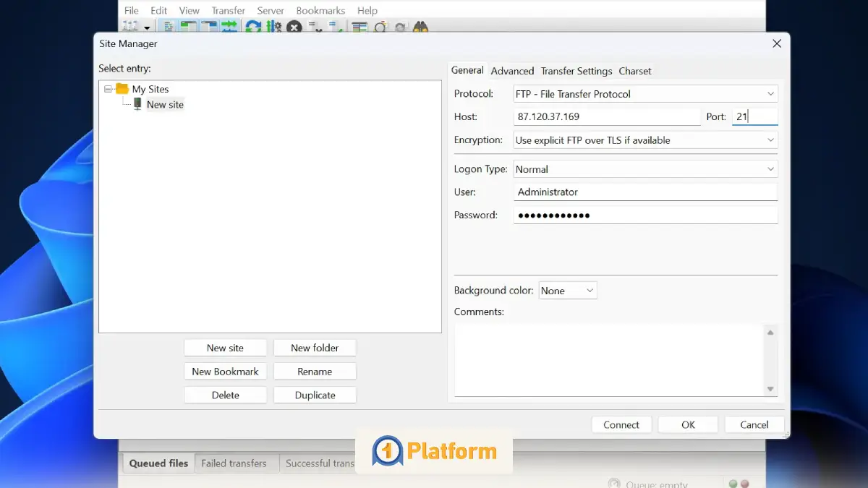Viewport: 868px width, 488px height.
Task: Click inside the Host address field
Action: [x=606, y=116]
